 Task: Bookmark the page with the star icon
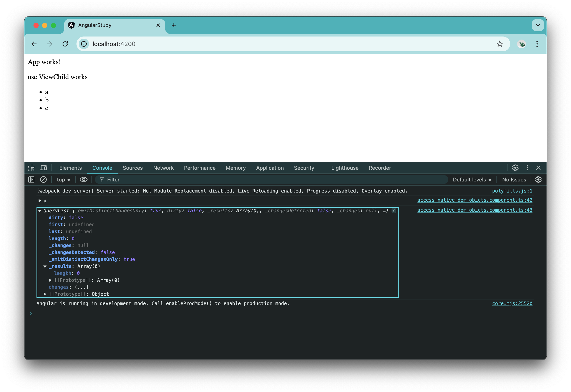click(500, 44)
